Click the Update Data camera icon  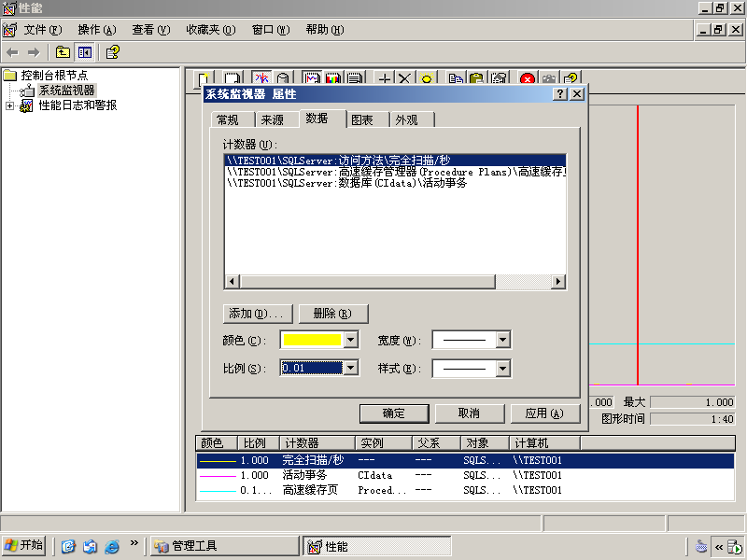549,78
